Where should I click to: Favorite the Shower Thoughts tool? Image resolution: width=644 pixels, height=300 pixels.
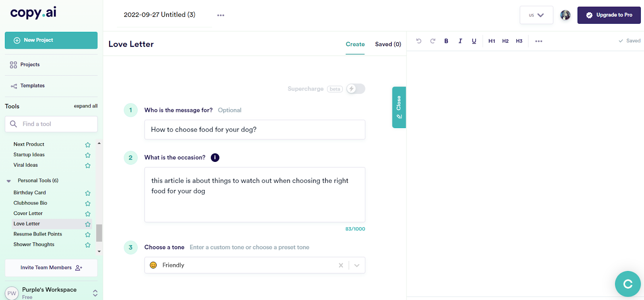point(88,245)
